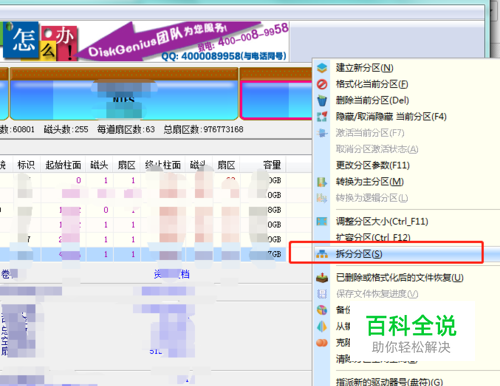The height and width of the screenshot is (386, 500).
Task: Click the start cylinder value 0 in first row
Action: pyautogui.click(x=78, y=180)
